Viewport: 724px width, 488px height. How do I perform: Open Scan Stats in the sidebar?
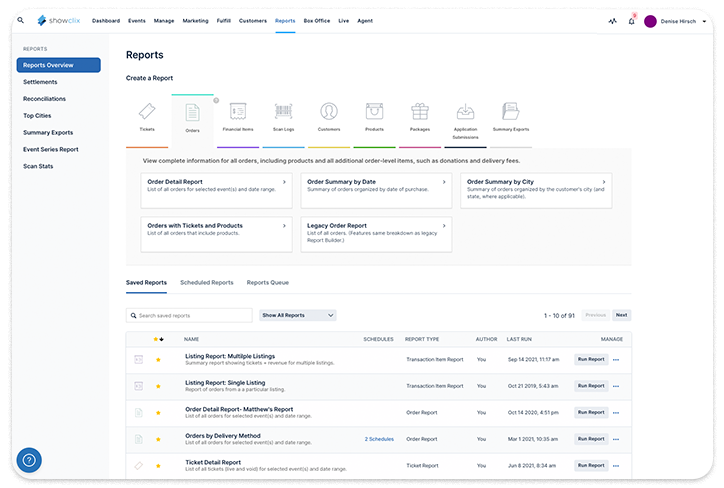point(38,166)
